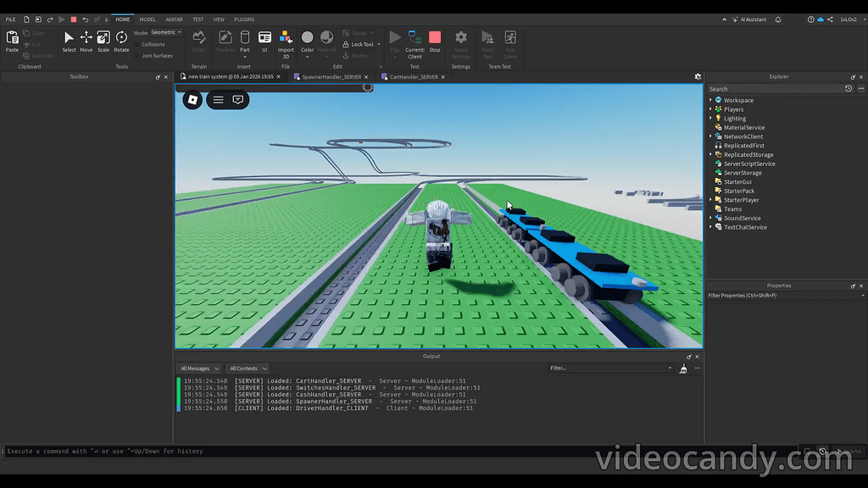Activate the Rotate tool
Image resolution: width=868 pixels, height=488 pixels.
(121, 37)
